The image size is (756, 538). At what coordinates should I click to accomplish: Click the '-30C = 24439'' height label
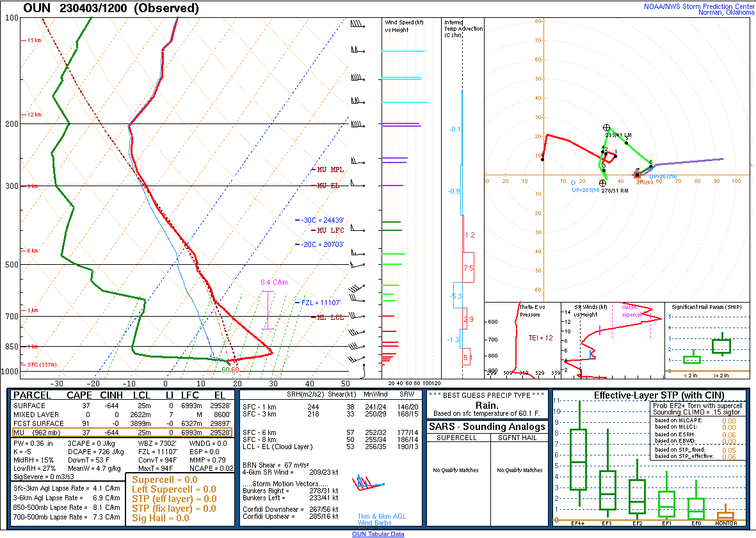tap(323, 220)
